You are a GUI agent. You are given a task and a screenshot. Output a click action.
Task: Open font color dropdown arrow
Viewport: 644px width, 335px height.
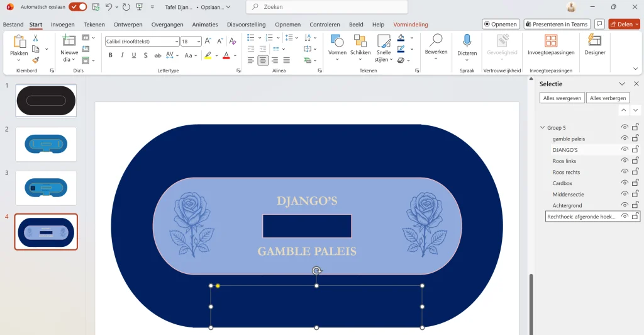(235, 55)
